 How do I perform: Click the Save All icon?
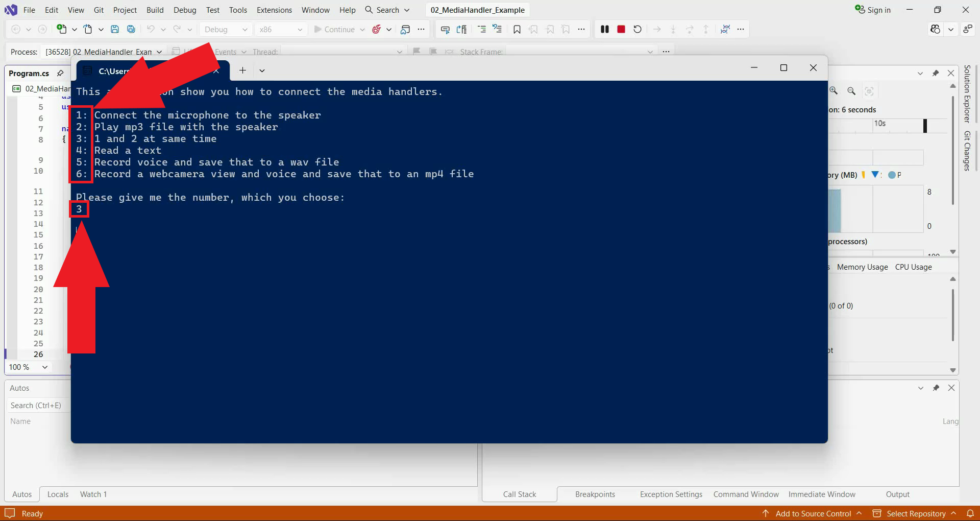pos(131,29)
